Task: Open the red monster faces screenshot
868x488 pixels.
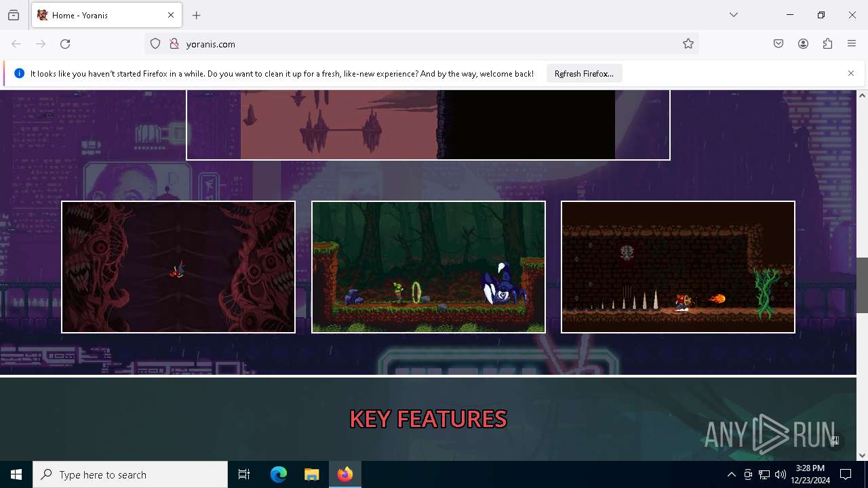Action: (x=178, y=267)
